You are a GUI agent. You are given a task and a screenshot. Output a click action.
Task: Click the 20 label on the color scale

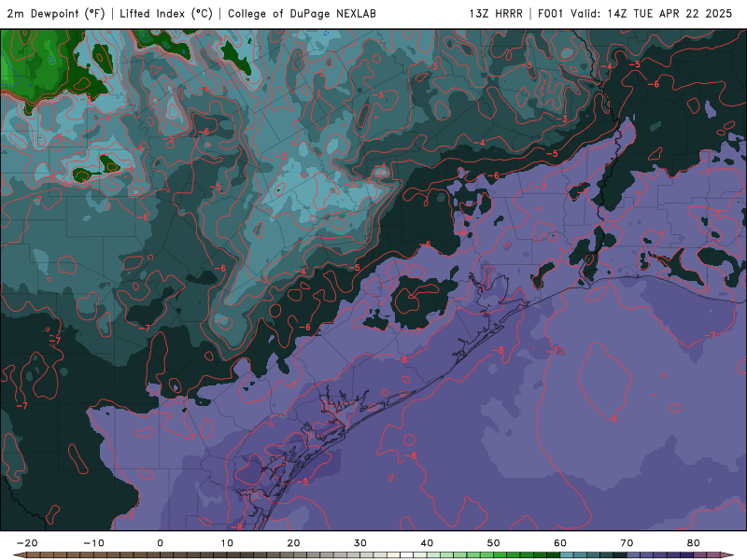point(293,543)
